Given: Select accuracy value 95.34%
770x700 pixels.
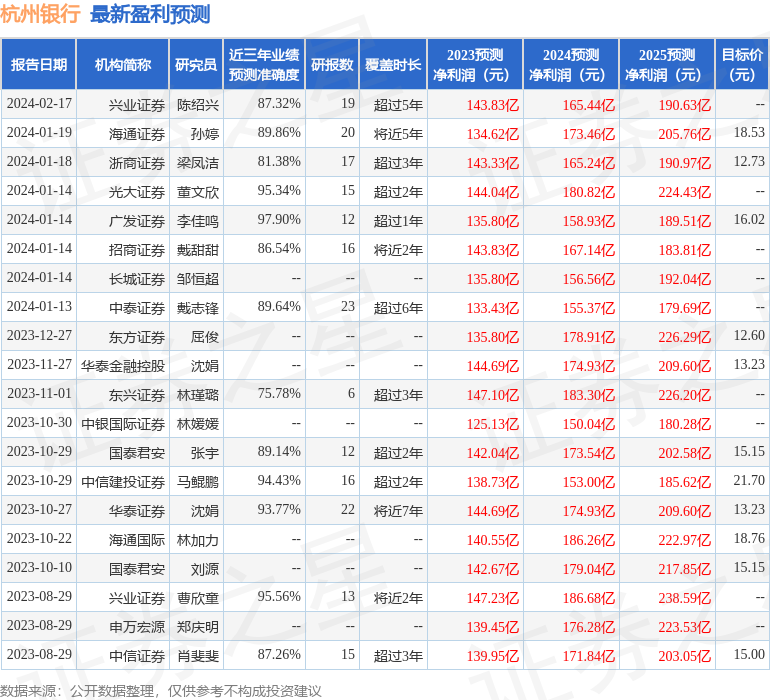Looking at the screenshot, I should point(279,191).
